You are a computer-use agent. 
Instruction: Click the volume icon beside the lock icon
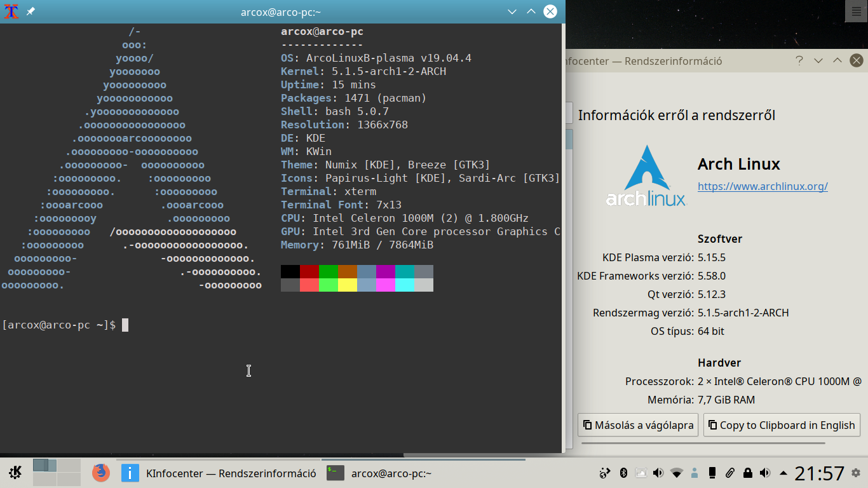766,473
